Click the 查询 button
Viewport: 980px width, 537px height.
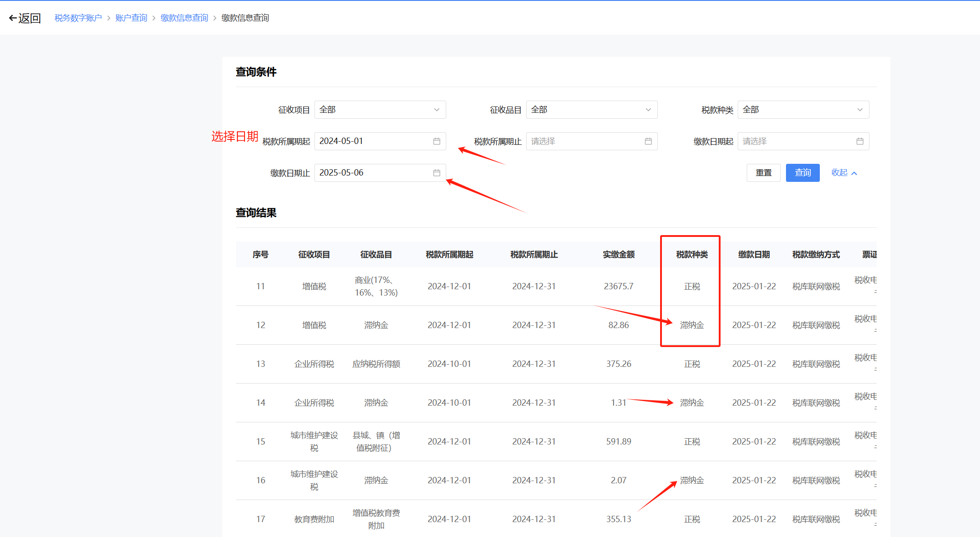[x=803, y=172]
